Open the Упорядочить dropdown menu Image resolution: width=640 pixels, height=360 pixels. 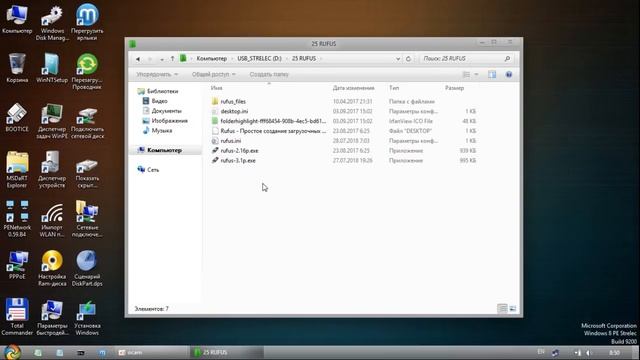(x=157, y=74)
